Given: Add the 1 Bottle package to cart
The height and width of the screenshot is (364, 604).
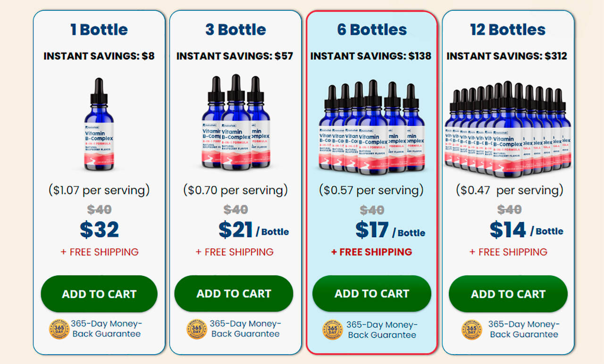Looking at the screenshot, I should [99, 294].
